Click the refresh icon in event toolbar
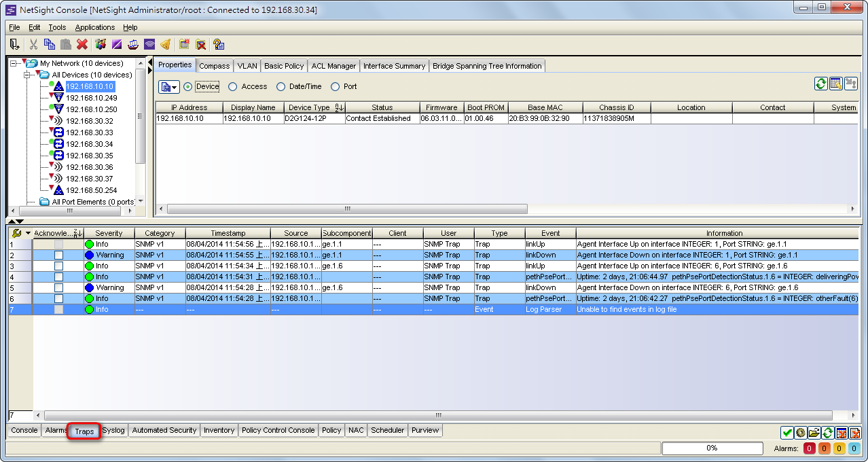 point(828,433)
